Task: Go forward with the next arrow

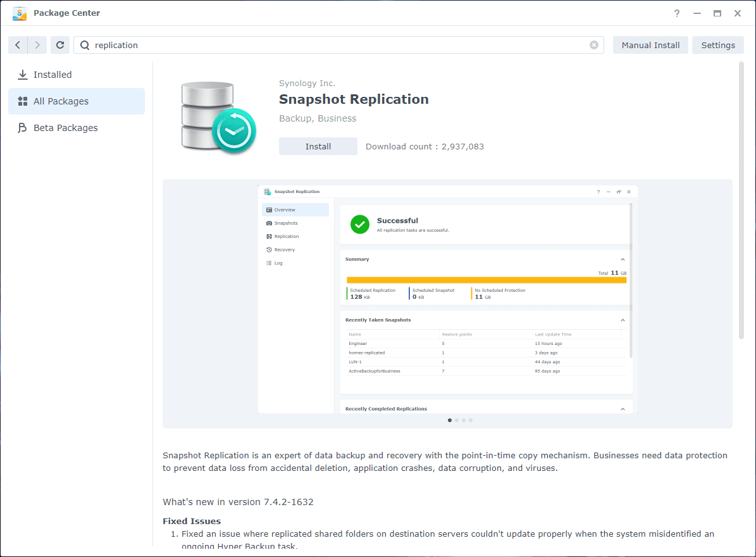Action: coord(37,45)
